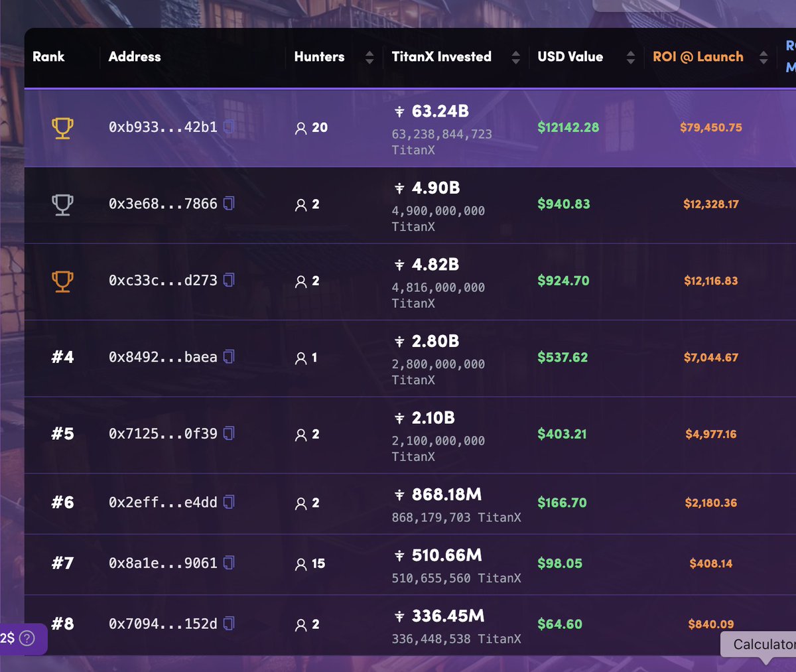Viewport: 796px width, 672px height.
Task: Copy address 0x2eff...e4dd with copy icon
Action: pos(229,502)
